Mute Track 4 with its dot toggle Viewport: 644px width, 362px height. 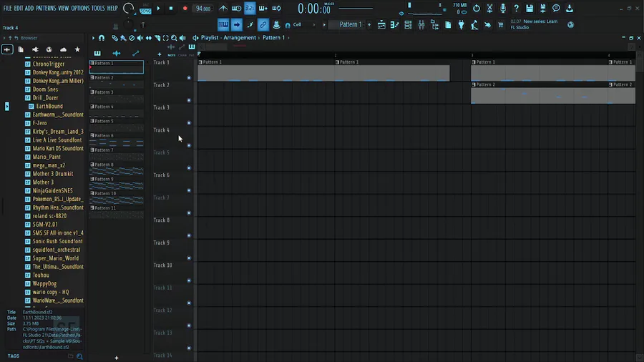click(x=189, y=145)
